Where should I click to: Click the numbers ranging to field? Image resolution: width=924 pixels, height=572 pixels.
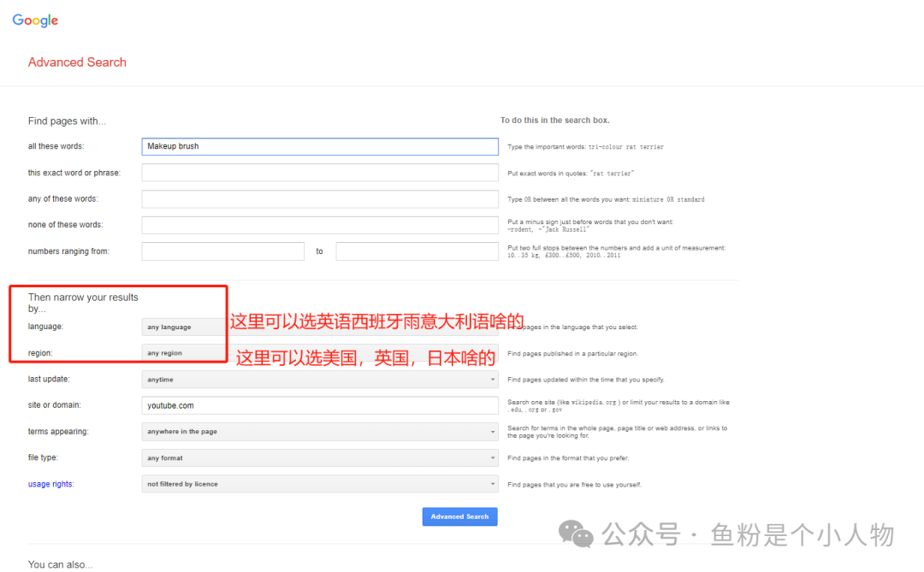point(417,251)
